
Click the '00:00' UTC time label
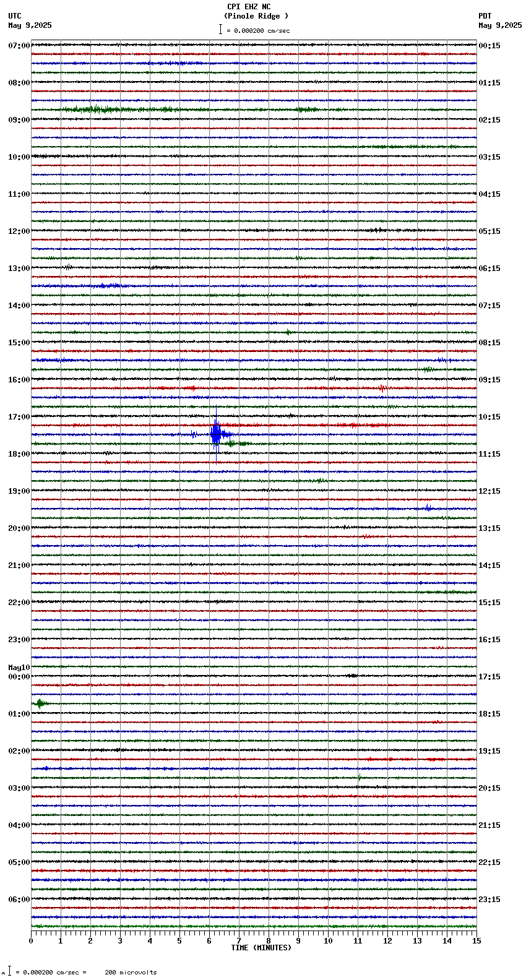(x=19, y=677)
